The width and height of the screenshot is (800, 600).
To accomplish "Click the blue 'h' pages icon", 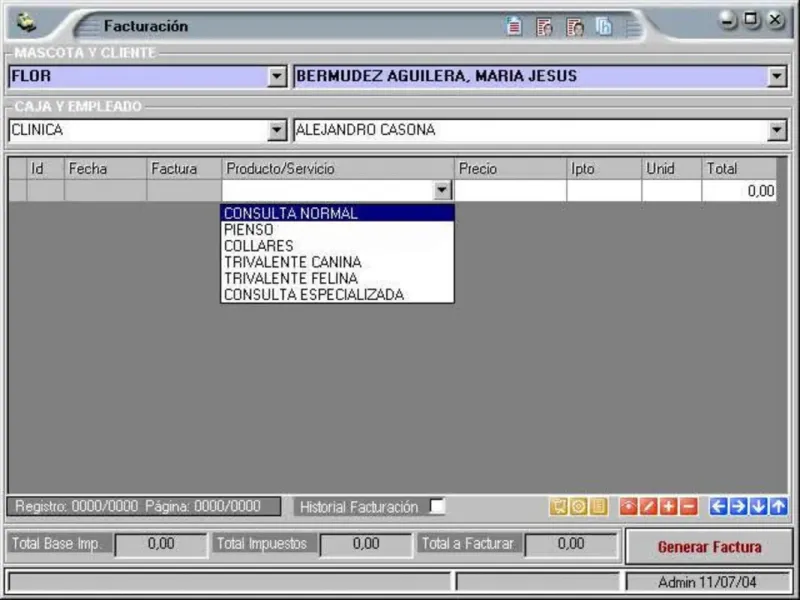I will coord(604,26).
